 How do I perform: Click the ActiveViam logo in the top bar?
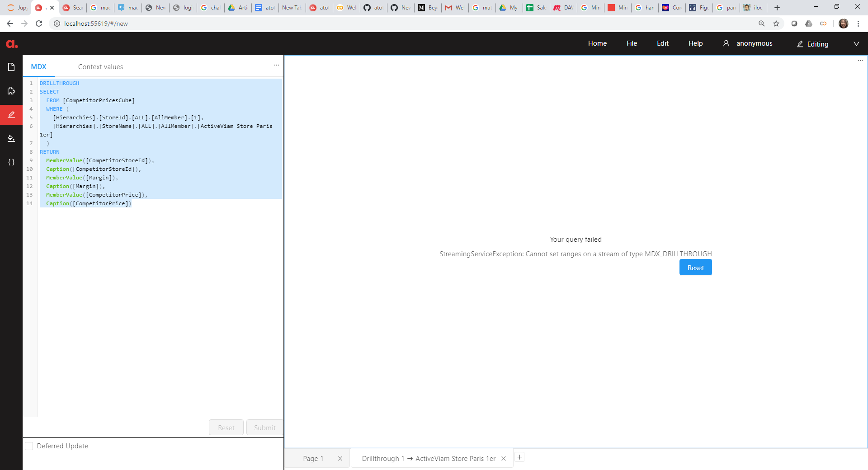click(11, 43)
